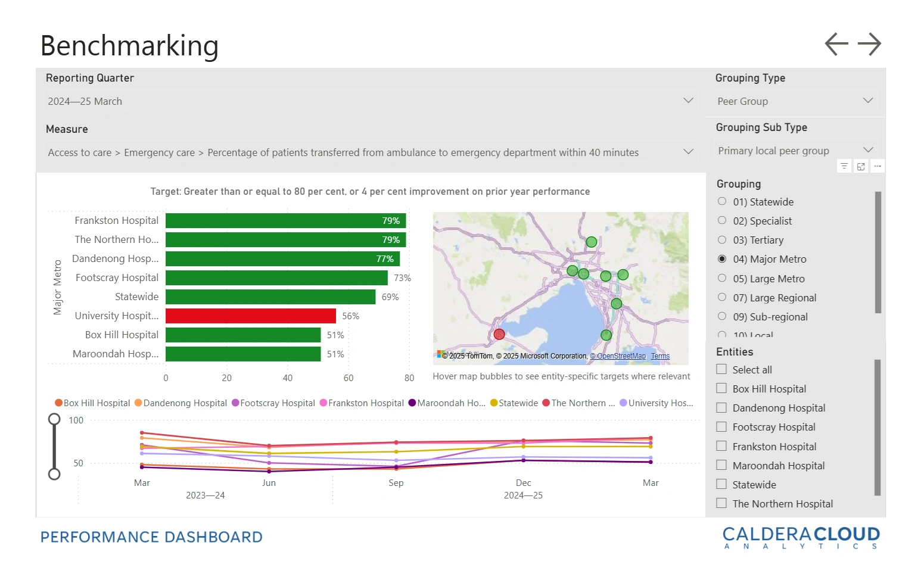Click the University Hos... legend entry
924x586 pixels.
click(x=657, y=403)
